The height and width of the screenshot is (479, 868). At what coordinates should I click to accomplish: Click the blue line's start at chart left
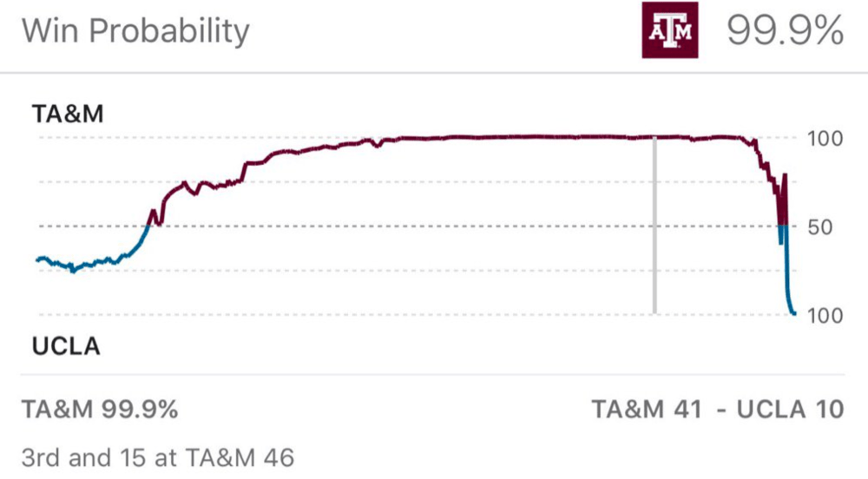[x=37, y=259]
